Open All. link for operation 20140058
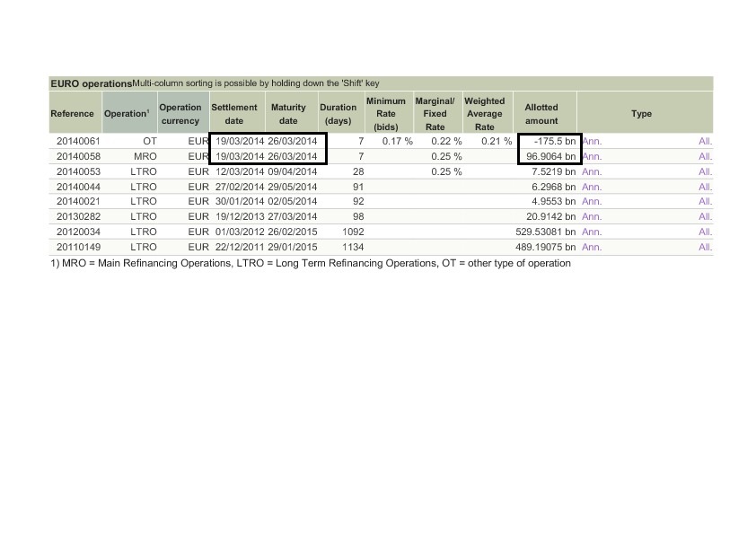The image size is (756, 534). [705, 156]
